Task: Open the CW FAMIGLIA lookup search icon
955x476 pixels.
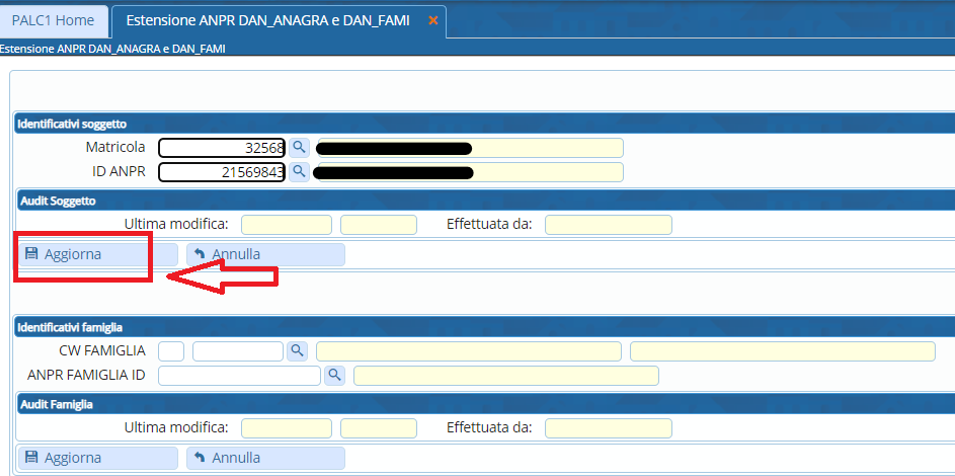Action: tap(297, 351)
